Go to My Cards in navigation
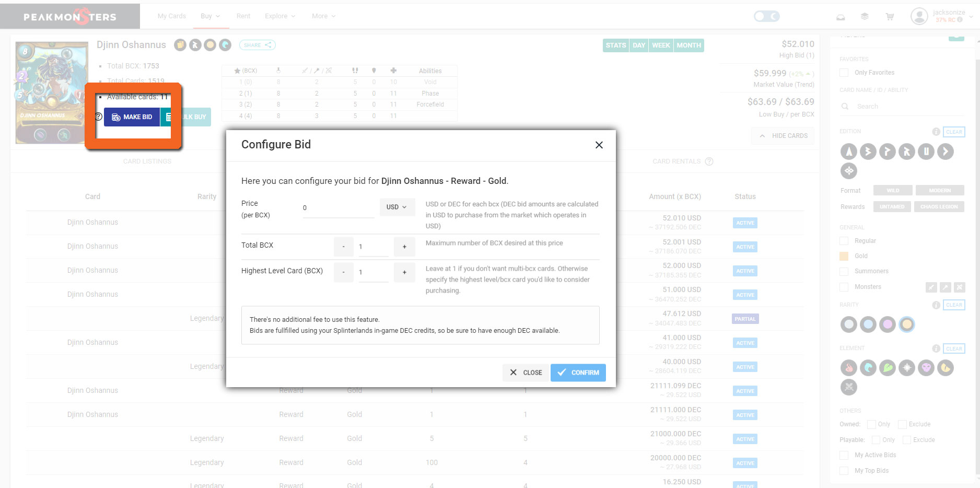Viewport: 980px width, 488px height. 172,16
